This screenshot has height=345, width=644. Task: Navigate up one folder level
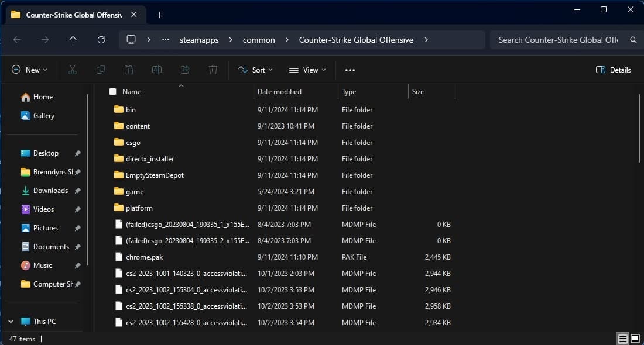coord(73,39)
